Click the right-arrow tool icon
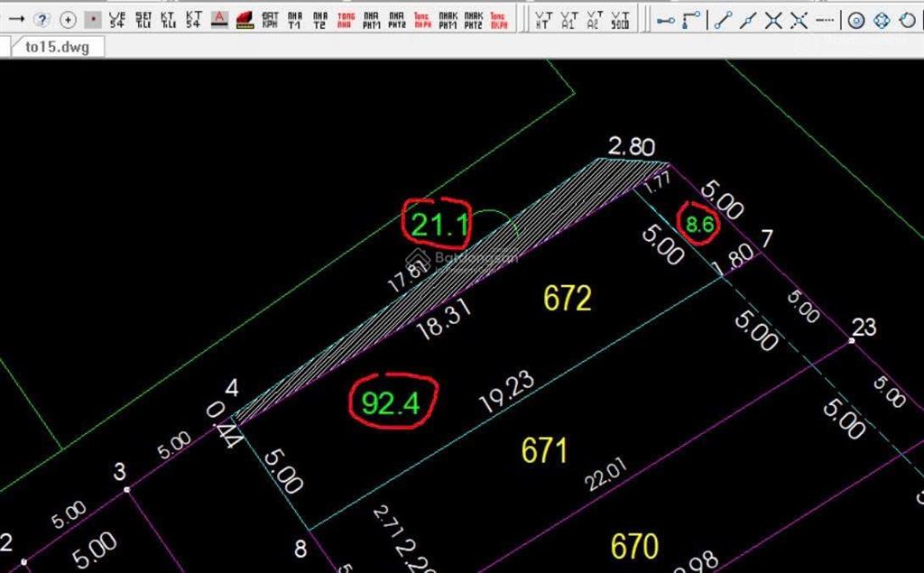Image resolution: width=924 pixels, height=573 pixels. (16, 20)
